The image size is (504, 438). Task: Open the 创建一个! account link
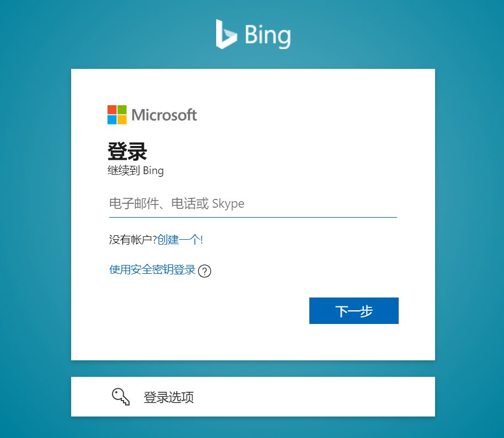click(180, 240)
